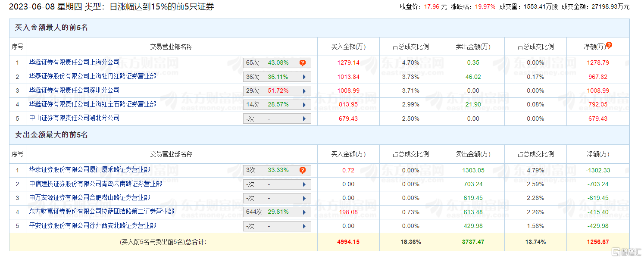
Task: Click the buy amount 1279.14 cell
Action: [x=348, y=62]
